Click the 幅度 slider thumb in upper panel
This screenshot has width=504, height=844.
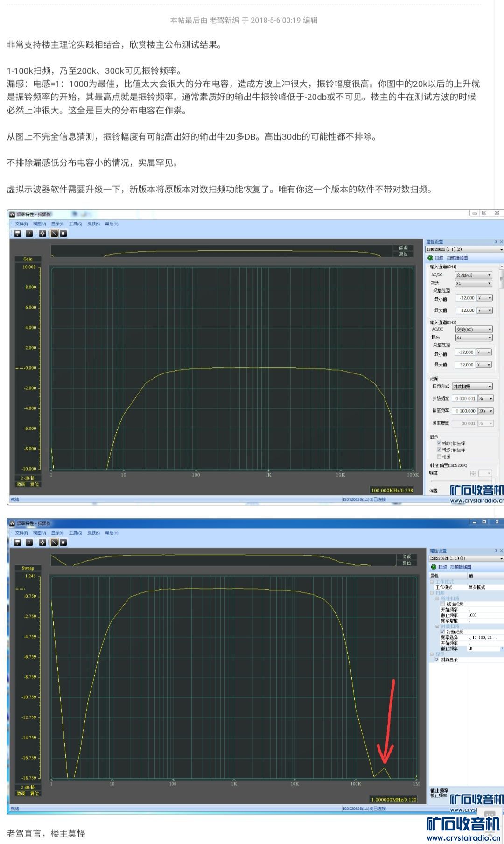coord(493,481)
